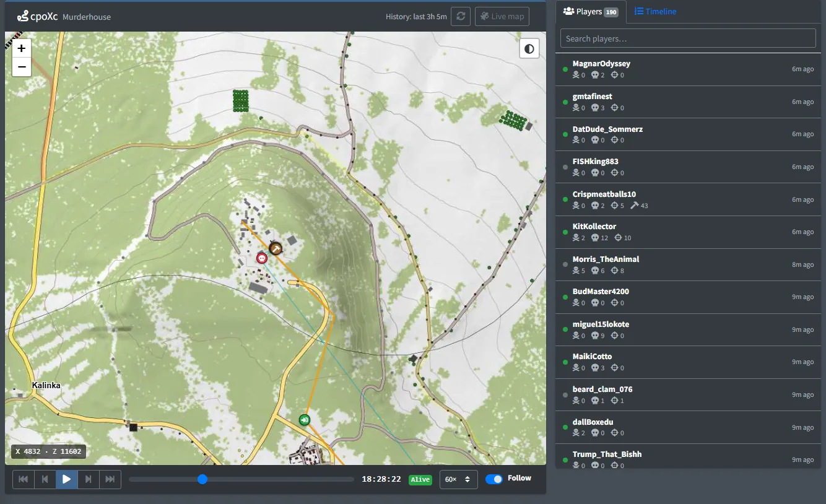Select player BudMaster4200
Image resolution: width=826 pixels, height=504 pixels.
[x=689, y=297]
